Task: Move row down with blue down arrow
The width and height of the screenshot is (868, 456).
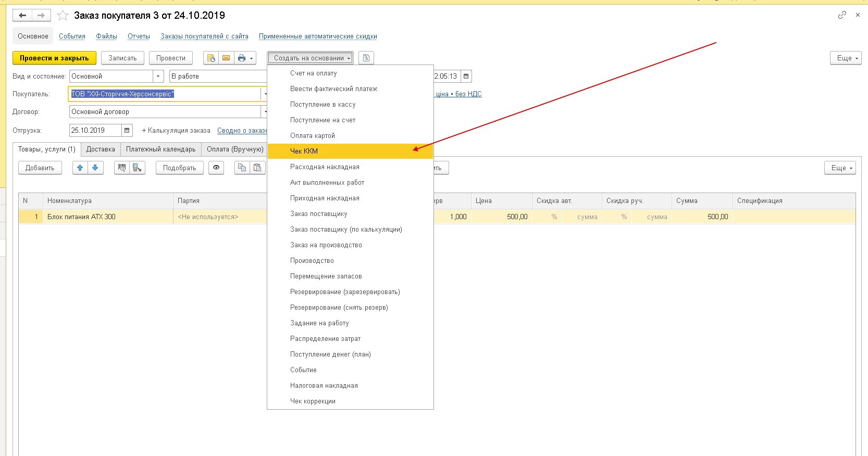Action: 95,168
